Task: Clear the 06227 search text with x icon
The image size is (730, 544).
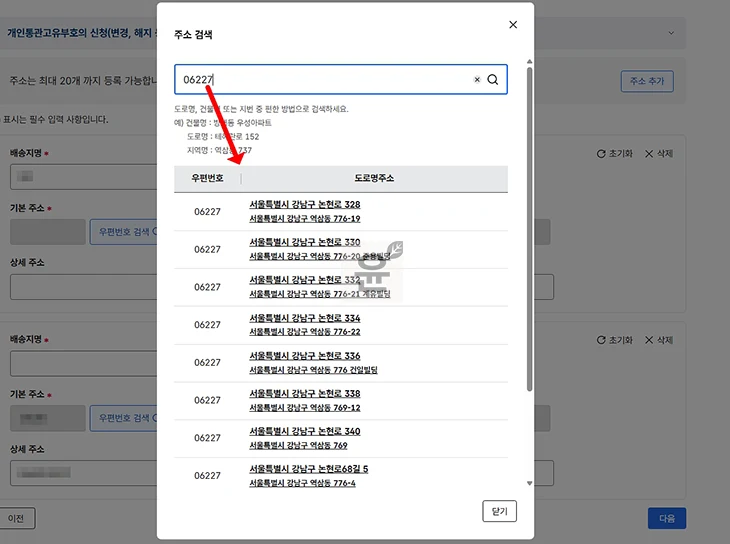Action: tap(477, 80)
